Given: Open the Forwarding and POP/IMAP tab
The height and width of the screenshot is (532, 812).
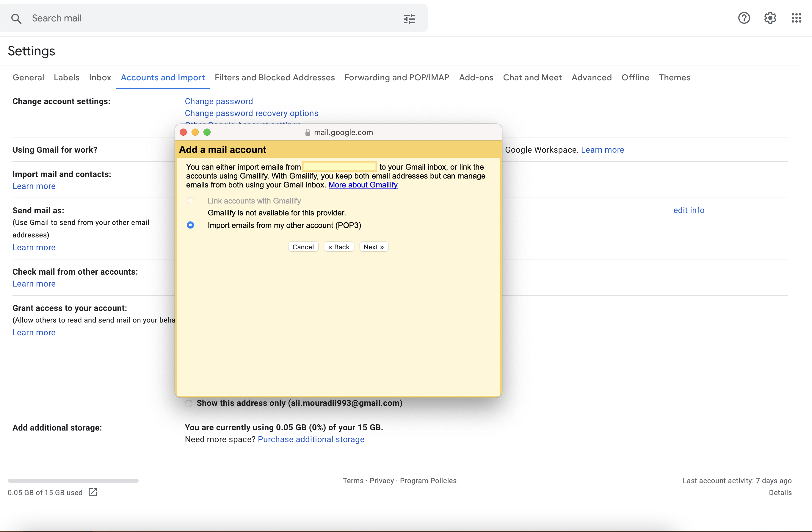Looking at the screenshot, I should 396,77.
